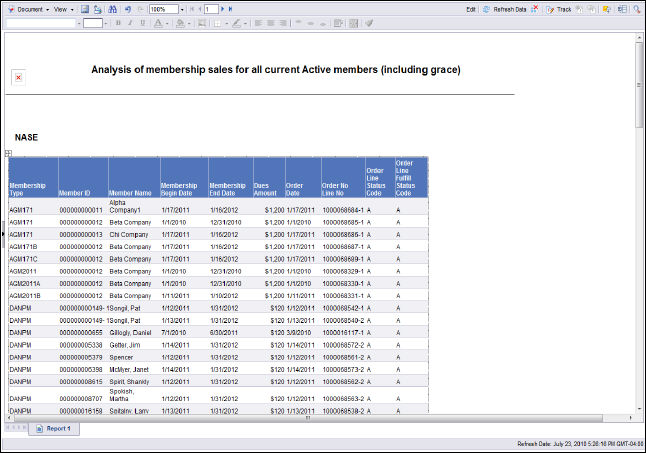Image resolution: width=646 pixels, height=453 pixels.
Task: Click the Find binoculars icon
Action: (113, 8)
